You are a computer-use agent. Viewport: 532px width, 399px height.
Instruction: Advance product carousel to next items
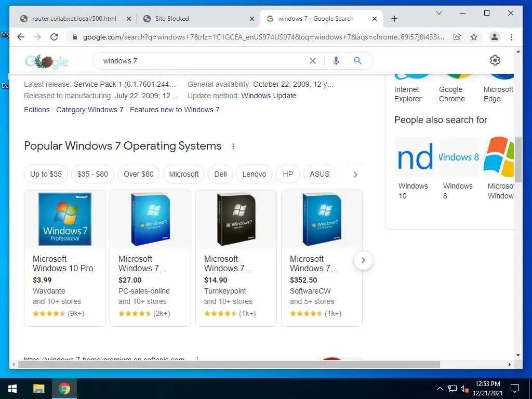pos(363,260)
